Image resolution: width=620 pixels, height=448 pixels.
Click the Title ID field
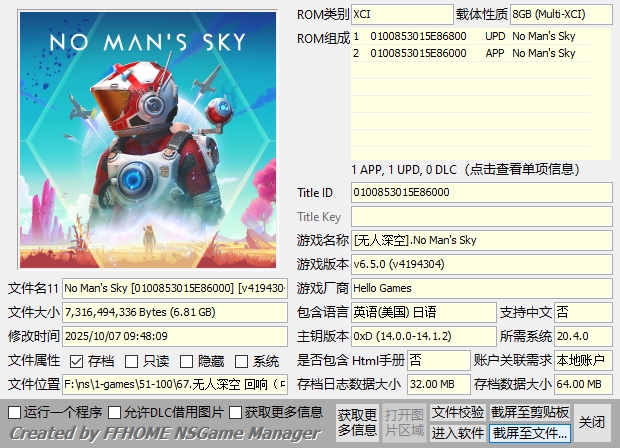[482, 193]
